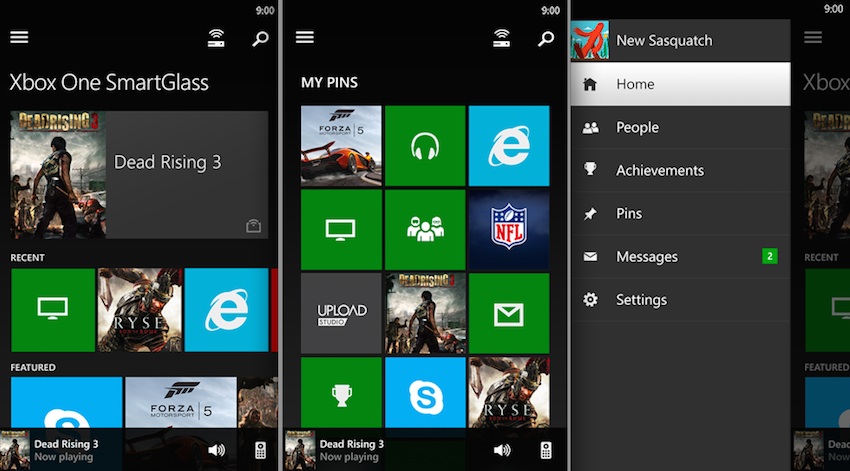Screen dimensions: 850x471
Task: Open hamburger menu on My Pins screen
Action: [x=305, y=37]
